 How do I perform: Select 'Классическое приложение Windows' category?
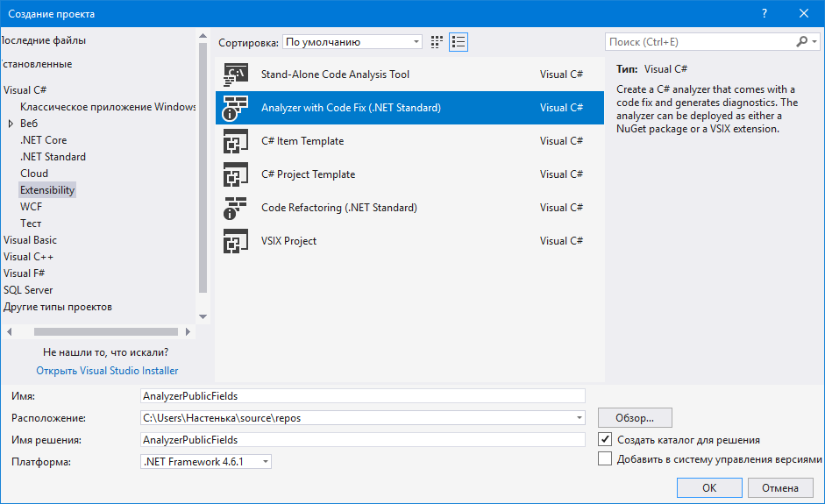pos(108,107)
